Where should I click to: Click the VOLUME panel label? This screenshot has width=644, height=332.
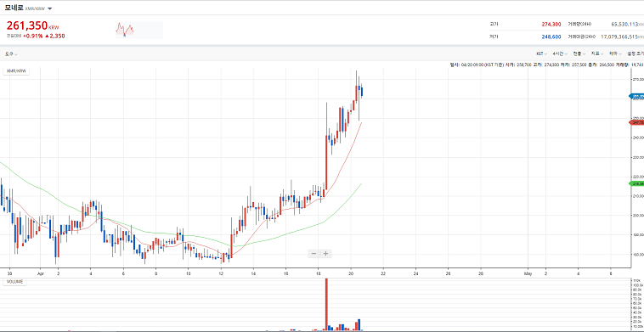[14, 282]
